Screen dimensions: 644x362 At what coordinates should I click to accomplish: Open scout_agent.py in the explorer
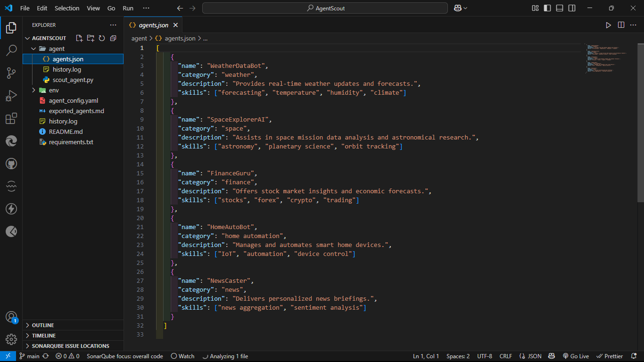click(x=73, y=80)
